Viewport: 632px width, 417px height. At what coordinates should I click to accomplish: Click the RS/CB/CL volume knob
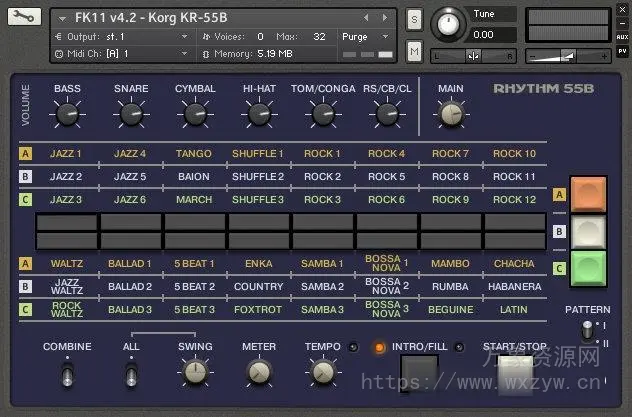387,114
